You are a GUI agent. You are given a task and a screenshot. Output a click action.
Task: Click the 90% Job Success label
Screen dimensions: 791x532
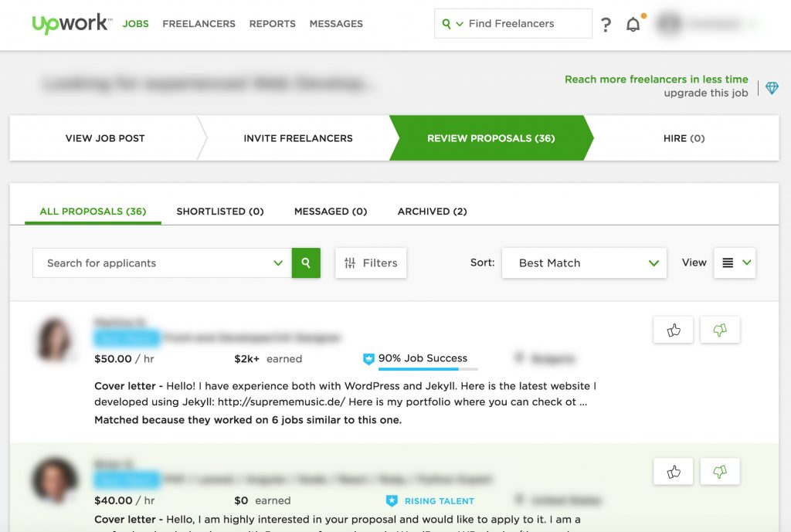pos(423,358)
